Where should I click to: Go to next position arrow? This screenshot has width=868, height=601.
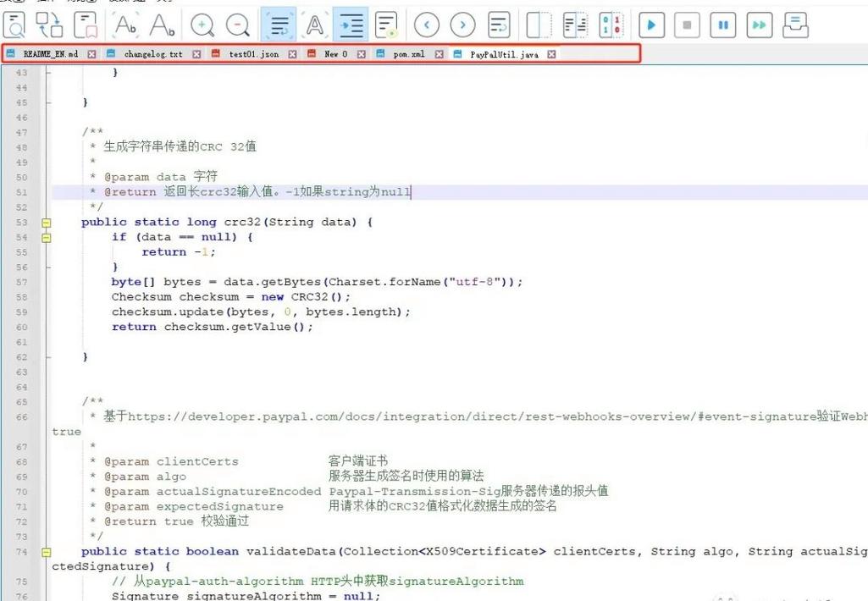click(x=462, y=25)
